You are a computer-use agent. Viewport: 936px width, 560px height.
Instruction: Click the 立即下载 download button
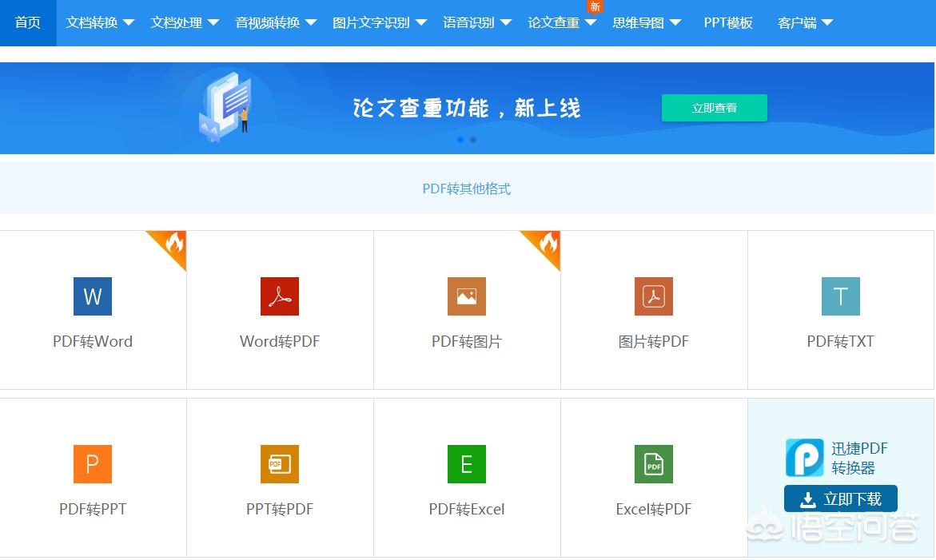841,498
